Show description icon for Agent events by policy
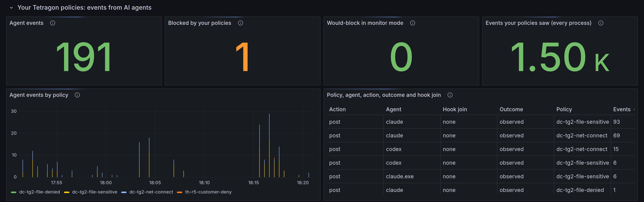Viewport: 644px width, 202px height. tap(77, 95)
